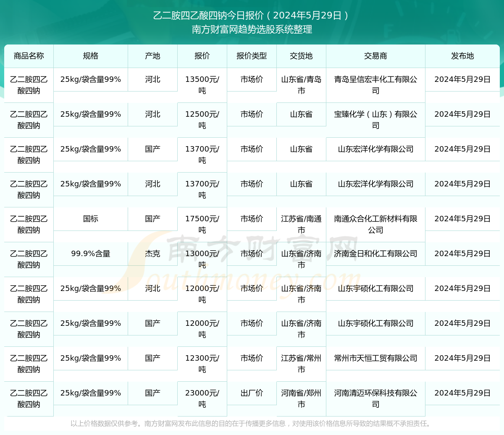Select the 杰克 origin cell
This screenshot has width=504, height=435.
tap(153, 254)
